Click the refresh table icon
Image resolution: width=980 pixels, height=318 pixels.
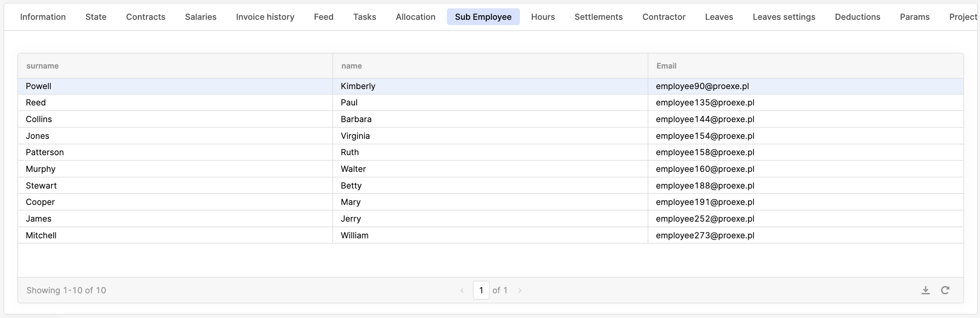[945, 290]
